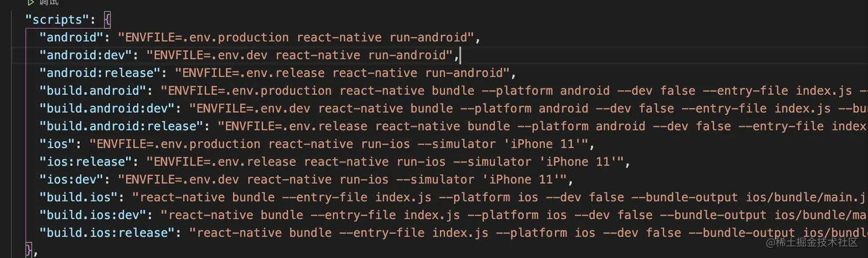Click the "ios:dev" script key

71,179
